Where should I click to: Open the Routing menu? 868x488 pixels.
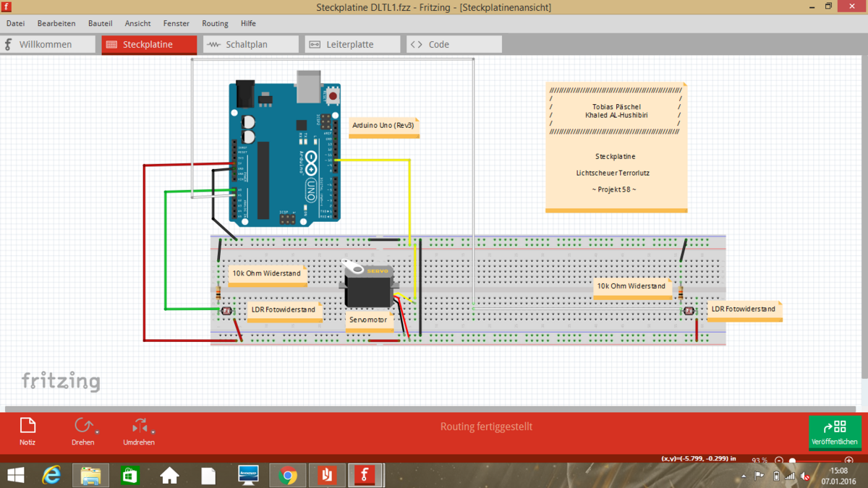point(215,23)
